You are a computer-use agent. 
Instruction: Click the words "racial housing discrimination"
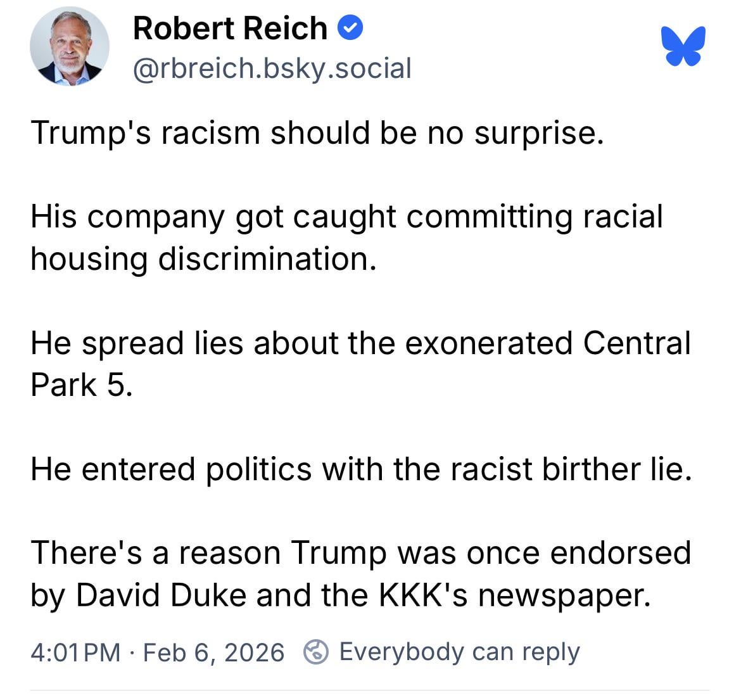pyautogui.click(x=203, y=258)
